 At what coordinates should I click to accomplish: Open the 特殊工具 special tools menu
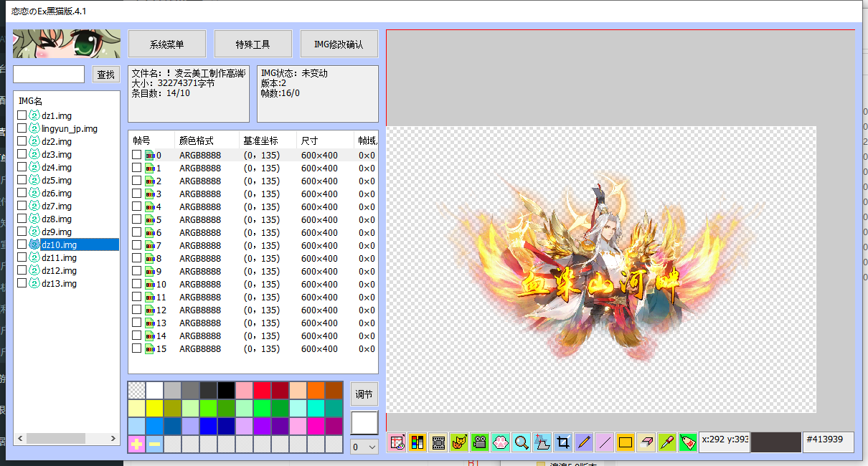click(253, 44)
